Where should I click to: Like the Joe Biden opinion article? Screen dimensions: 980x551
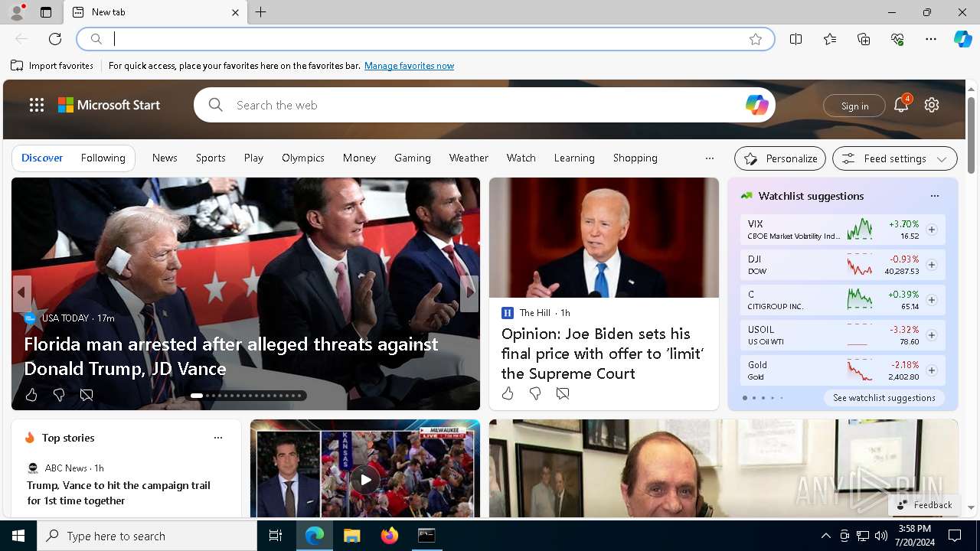coord(508,393)
